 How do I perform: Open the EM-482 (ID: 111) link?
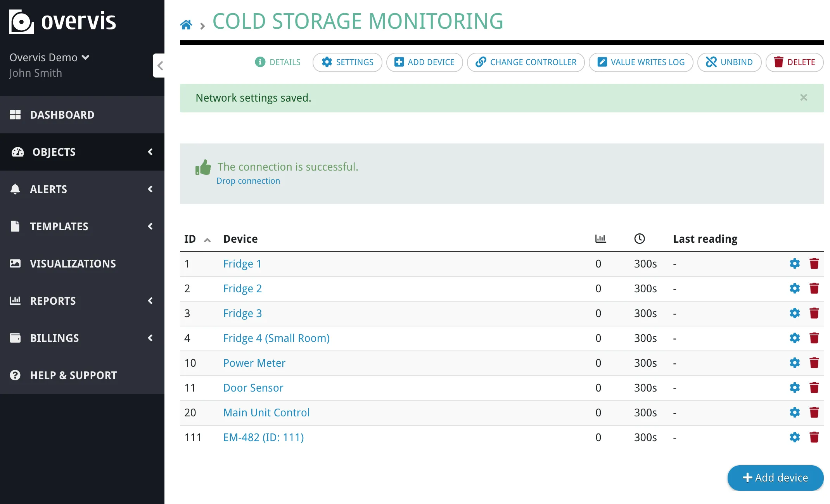[x=264, y=437]
